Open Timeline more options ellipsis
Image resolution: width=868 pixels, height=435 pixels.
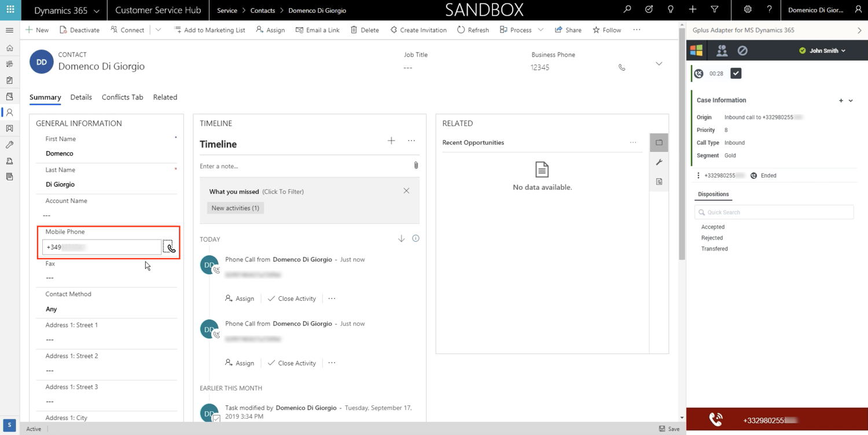point(411,141)
